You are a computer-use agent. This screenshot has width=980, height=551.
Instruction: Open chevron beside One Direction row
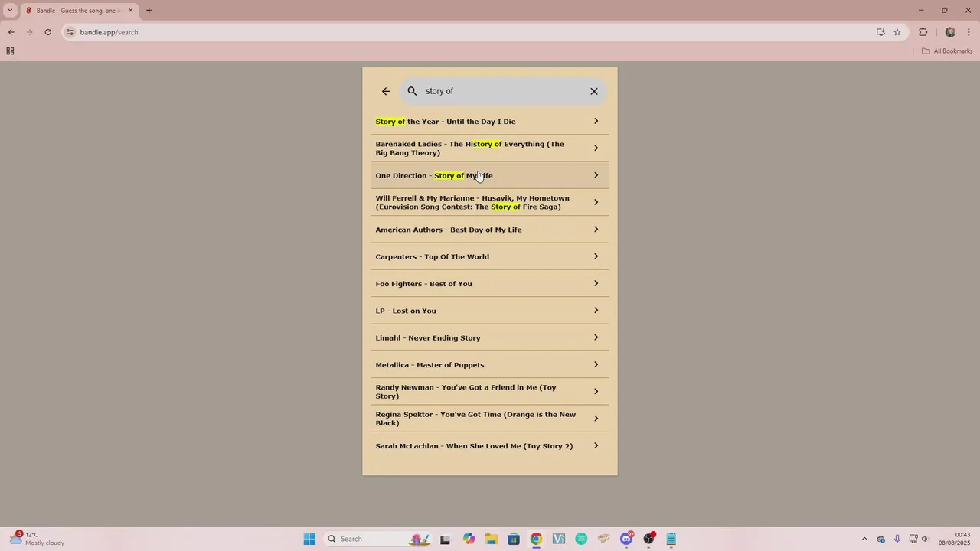click(596, 175)
